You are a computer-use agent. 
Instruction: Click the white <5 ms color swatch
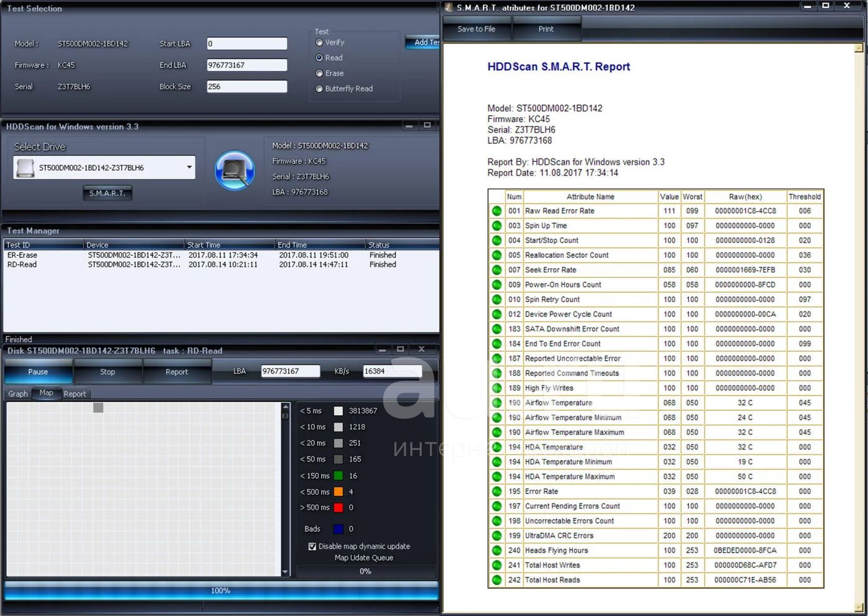pyautogui.click(x=339, y=411)
